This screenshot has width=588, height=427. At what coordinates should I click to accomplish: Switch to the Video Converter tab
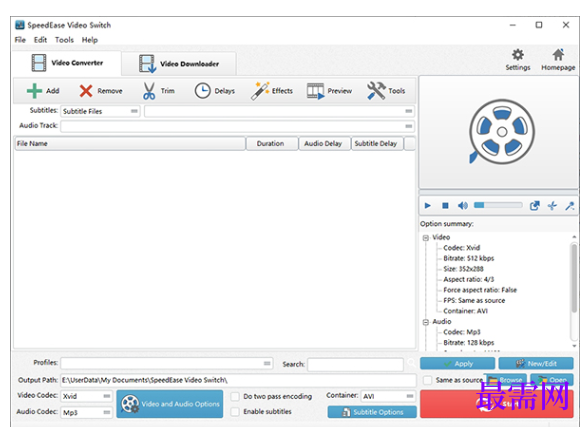click(67, 63)
